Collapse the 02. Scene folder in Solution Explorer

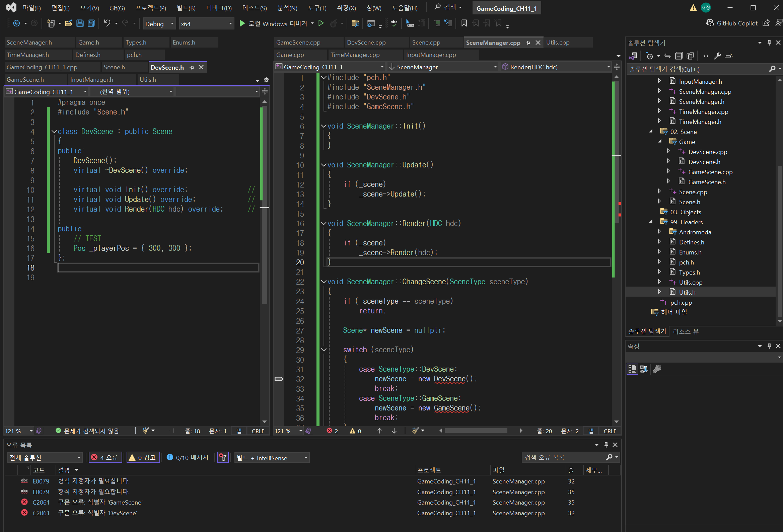click(x=651, y=131)
